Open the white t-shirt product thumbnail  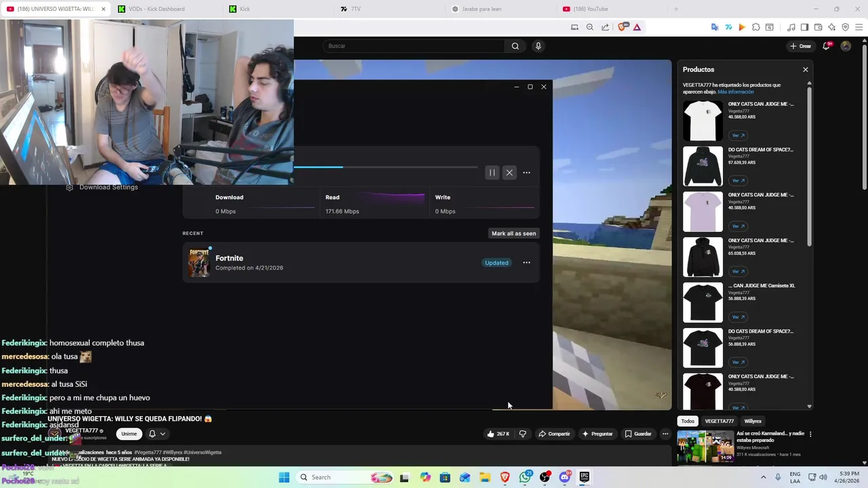(703, 121)
